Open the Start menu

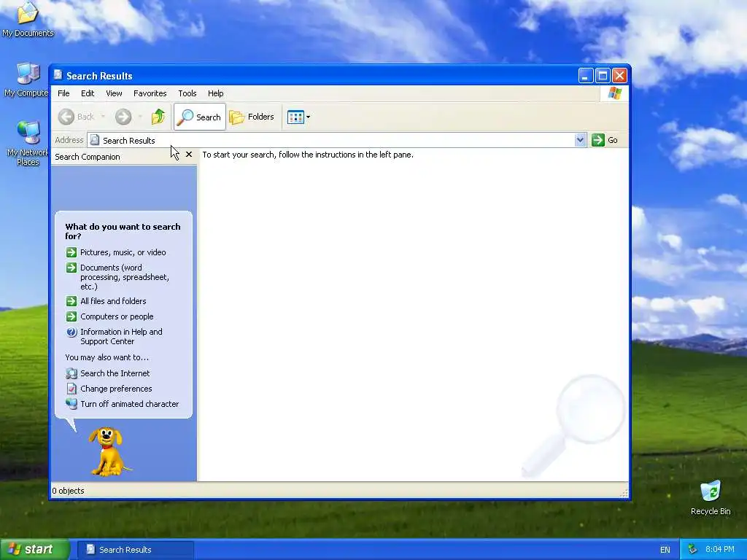(x=35, y=550)
